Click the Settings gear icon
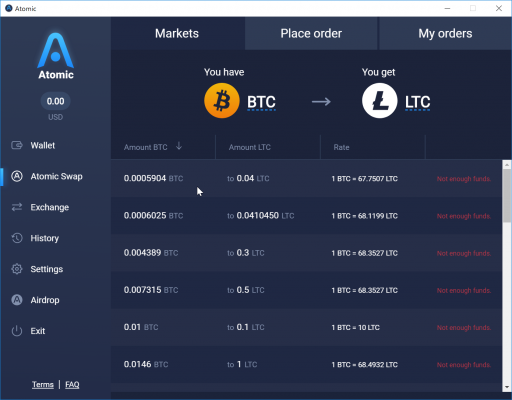Viewport: 512px width, 400px height. [x=17, y=269]
